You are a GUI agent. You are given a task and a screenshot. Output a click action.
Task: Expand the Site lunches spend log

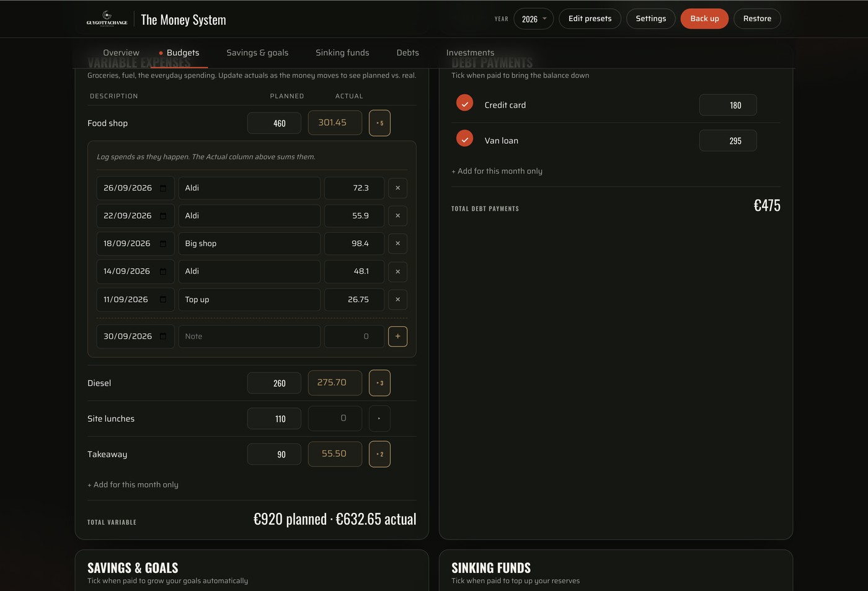(379, 419)
